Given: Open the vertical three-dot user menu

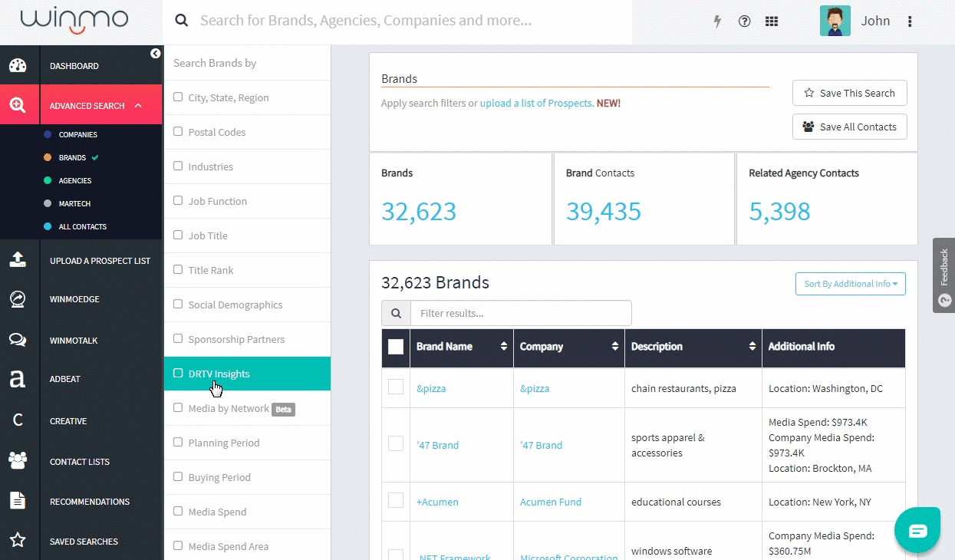Looking at the screenshot, I should 910,21.
